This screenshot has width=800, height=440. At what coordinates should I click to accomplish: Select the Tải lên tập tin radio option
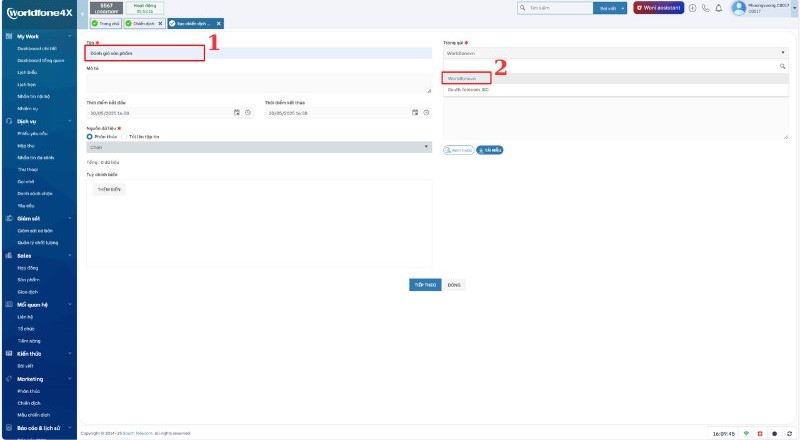[126, 136]
